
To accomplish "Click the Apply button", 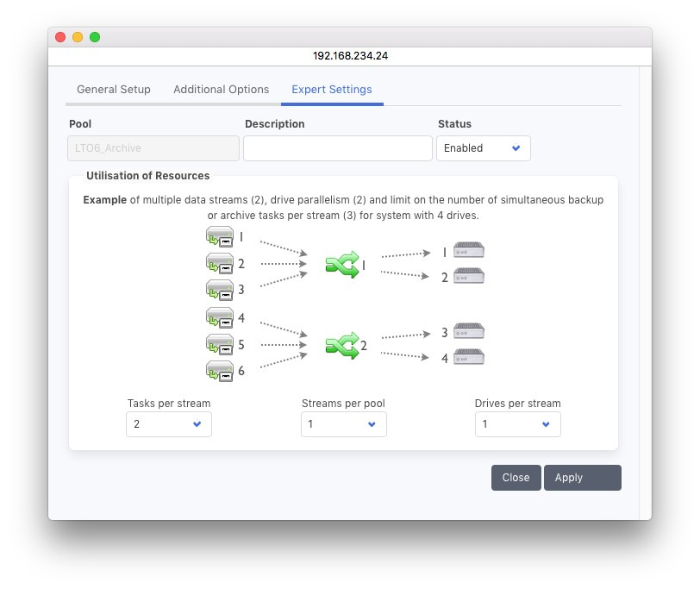I will point(582,478).
